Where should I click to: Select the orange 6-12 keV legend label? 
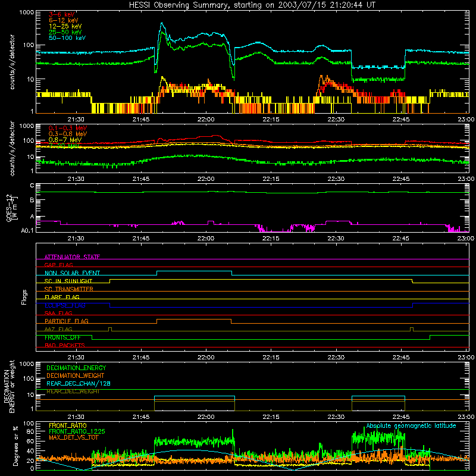[64, 20]
